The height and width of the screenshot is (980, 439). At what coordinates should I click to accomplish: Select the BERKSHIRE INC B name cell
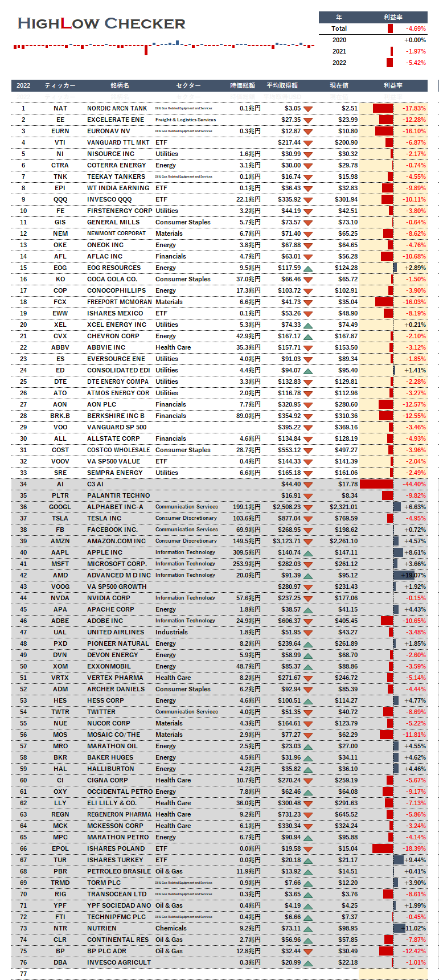pos(116,416)
